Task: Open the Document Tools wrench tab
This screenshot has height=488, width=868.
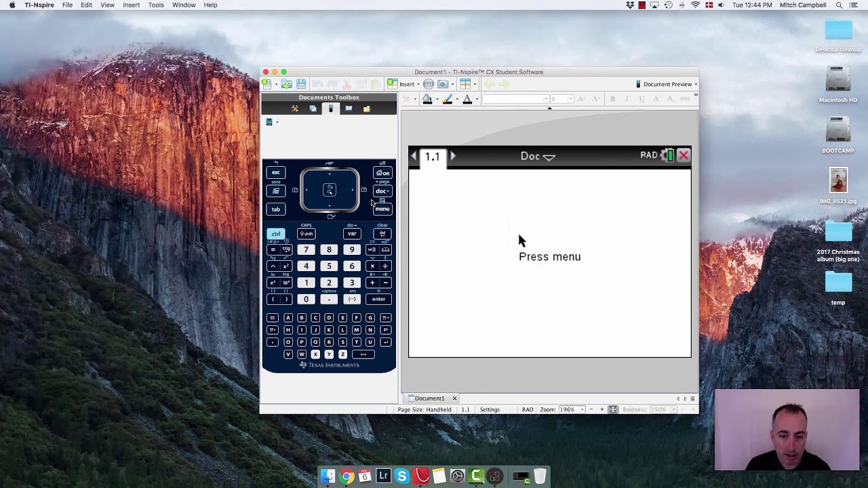Action: click(295, 108)
